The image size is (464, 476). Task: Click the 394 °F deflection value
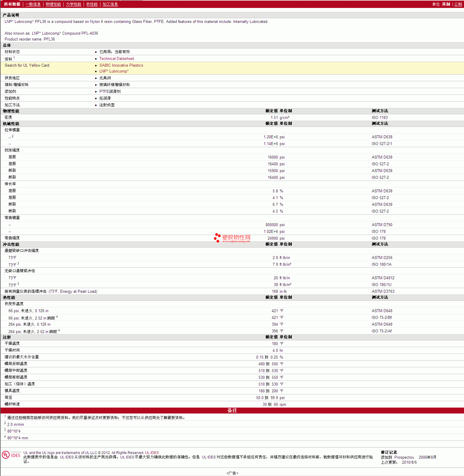(x=278, y=324)
